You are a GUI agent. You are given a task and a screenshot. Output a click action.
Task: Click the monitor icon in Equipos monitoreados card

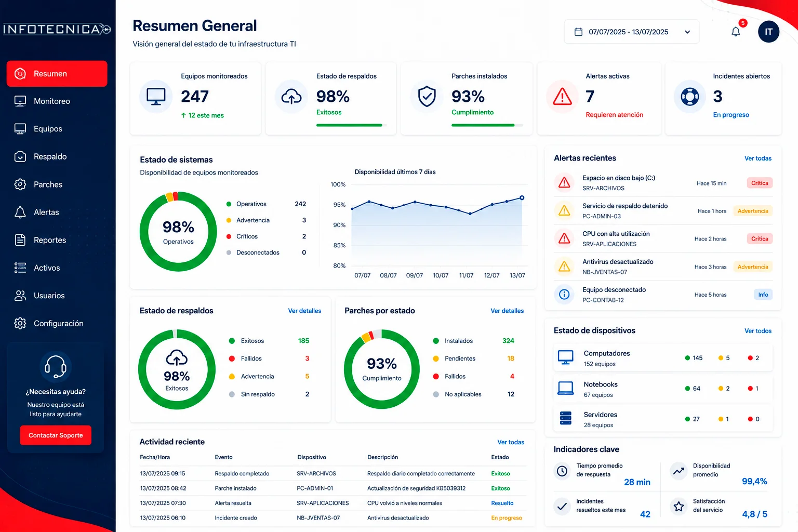click(156, 97)
